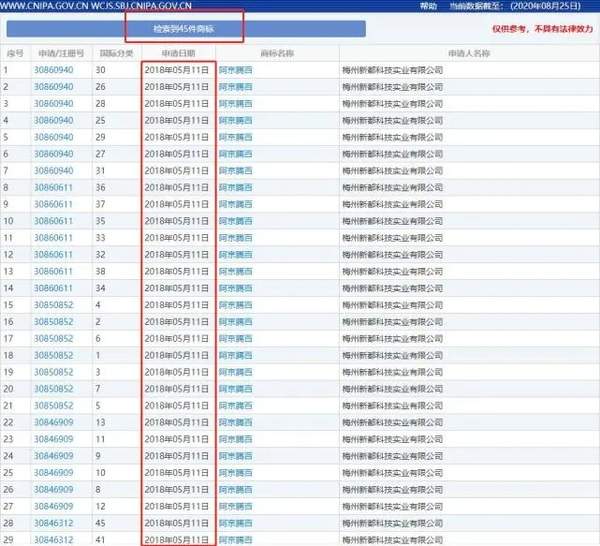Click the 申请人名称 column header
Viewport: 600px width, 546px height.
pyautogui.click(x=469, y=52)
